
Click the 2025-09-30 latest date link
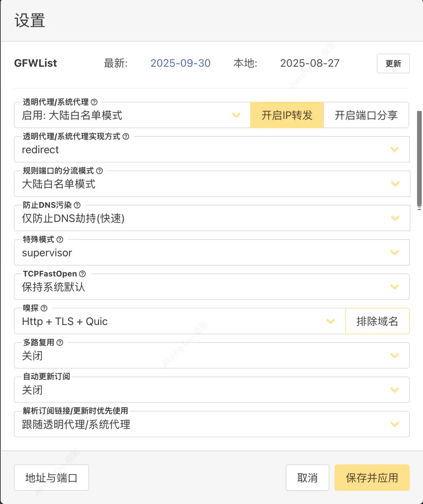[x=180, y=63]
